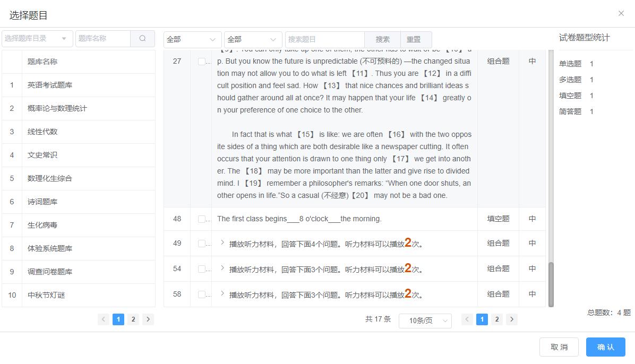
Task: Click the 确认 confirm button
Action: click(605, 346)
